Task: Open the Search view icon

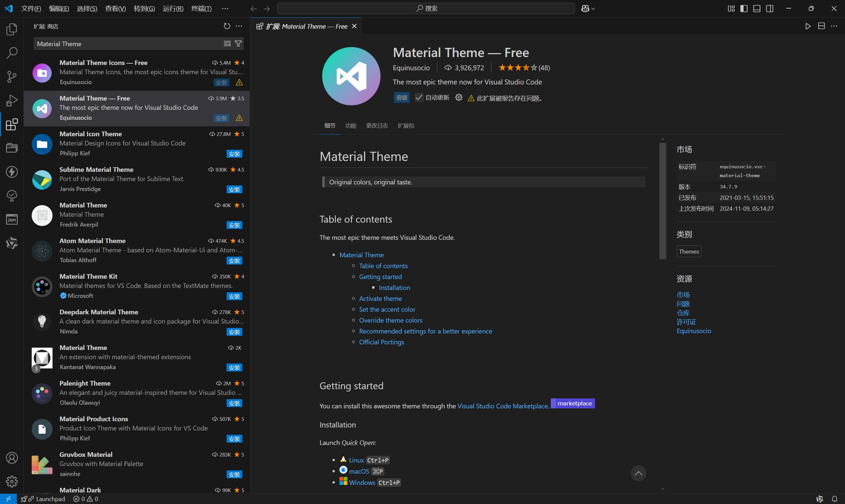Action: pyautogui.click(x=12, y=53)
